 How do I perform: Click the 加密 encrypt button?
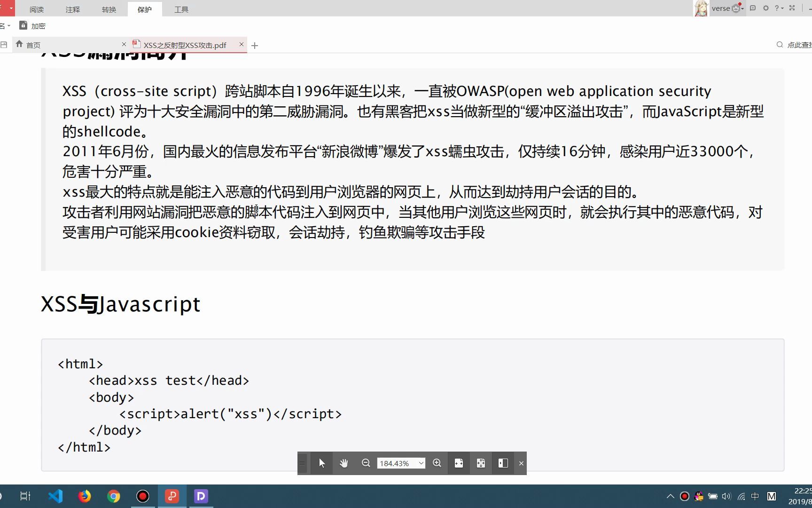(32, 26)
